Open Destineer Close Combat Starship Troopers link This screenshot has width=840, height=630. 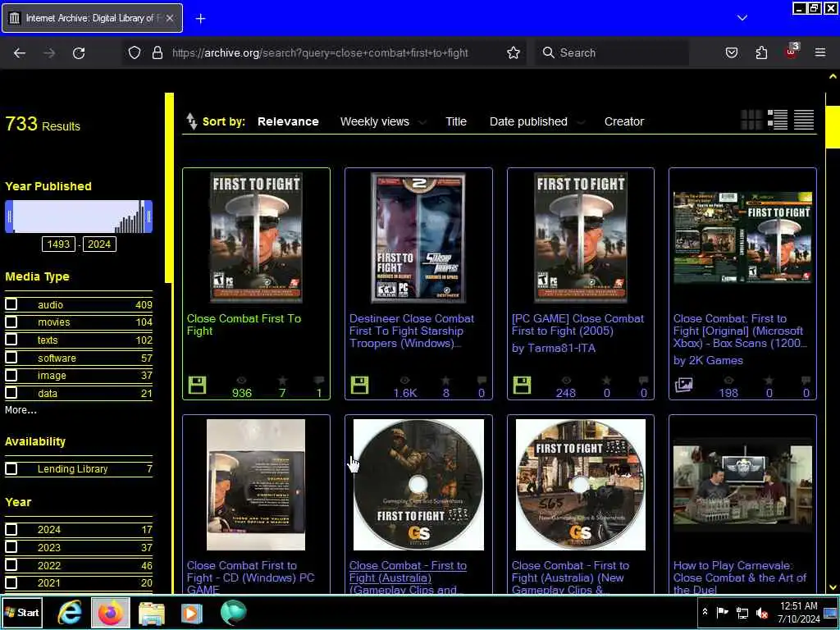click(412, 331)
